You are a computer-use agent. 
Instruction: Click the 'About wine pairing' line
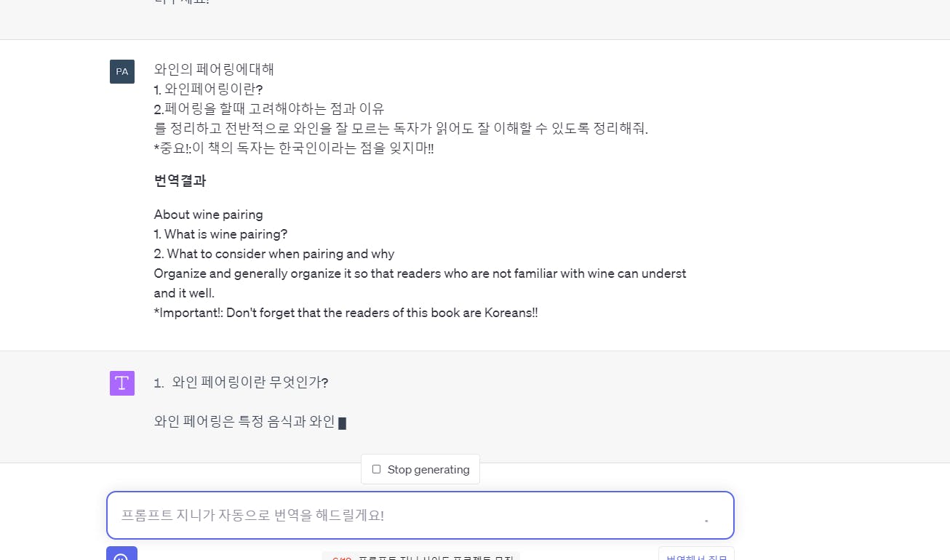click(x=209, y=215)
